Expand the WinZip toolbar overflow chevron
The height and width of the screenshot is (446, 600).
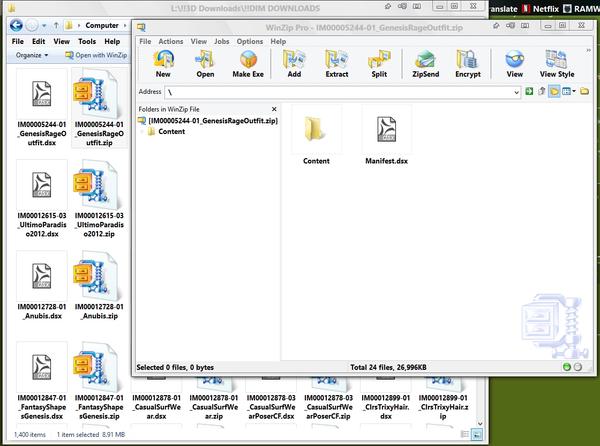tap(589, 50)
